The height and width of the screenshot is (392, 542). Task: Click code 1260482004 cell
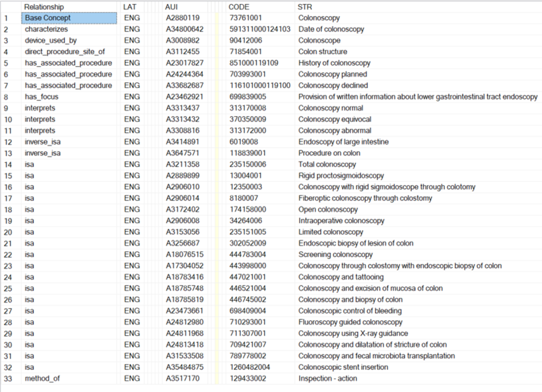[249, 368]
